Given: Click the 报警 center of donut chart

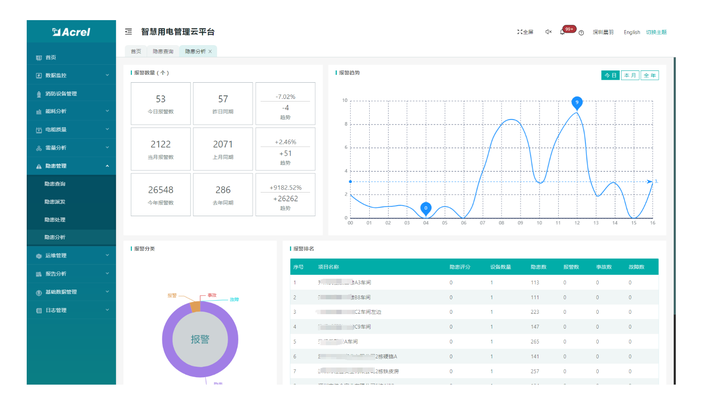Looking at the screenshot, I should (200, 340).
